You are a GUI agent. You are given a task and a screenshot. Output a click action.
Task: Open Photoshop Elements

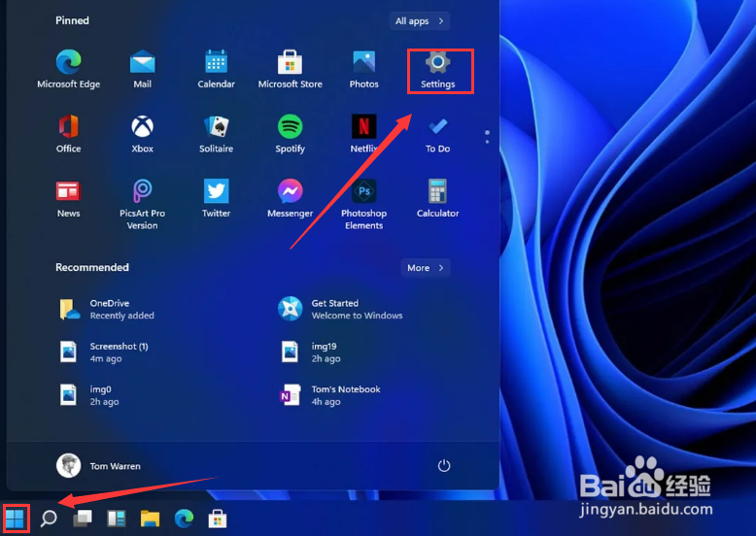coord(363,204)
